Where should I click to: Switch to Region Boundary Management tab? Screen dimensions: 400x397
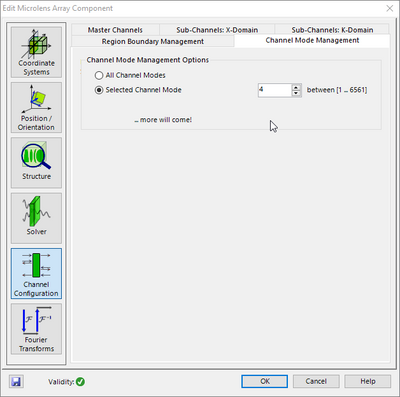click(153, 41)
